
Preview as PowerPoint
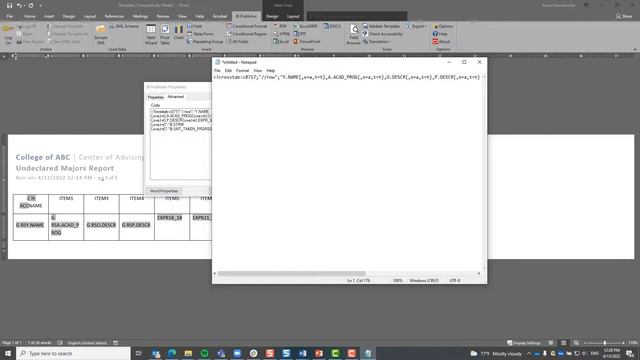(307, 42)
